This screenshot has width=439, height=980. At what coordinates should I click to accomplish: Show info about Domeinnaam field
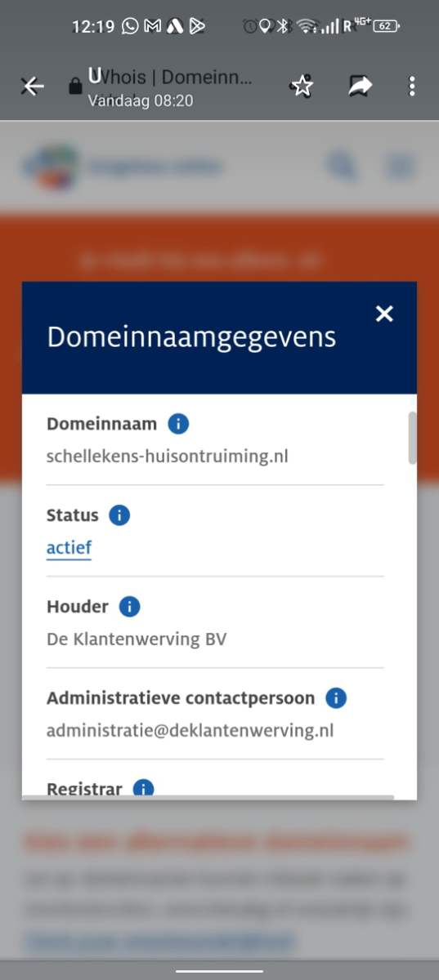pos(178,424)
